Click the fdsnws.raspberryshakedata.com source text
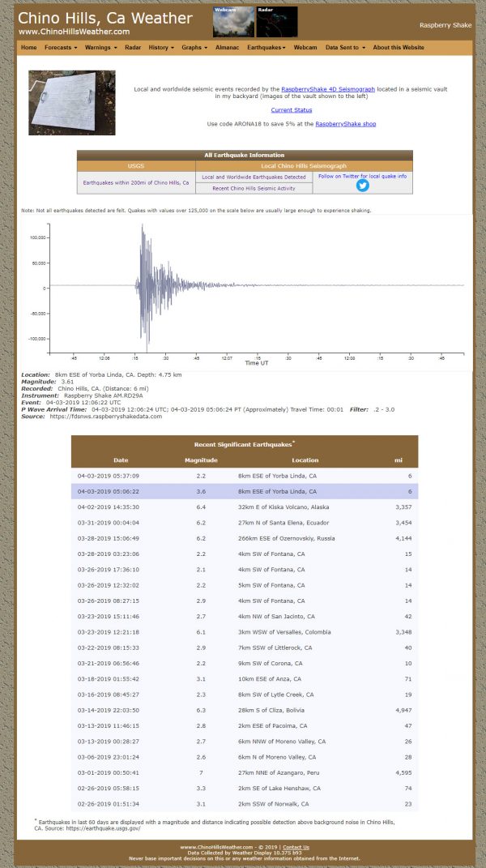The height and width of the screenshot is (868, 486). (104, 417)
